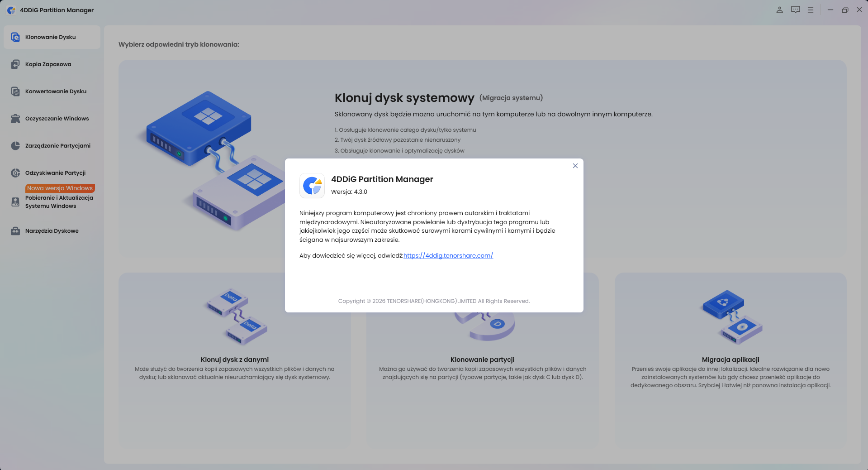Open the feedback chat icon in title bar
Screen dimensions: 868x470
coord(796,10)
